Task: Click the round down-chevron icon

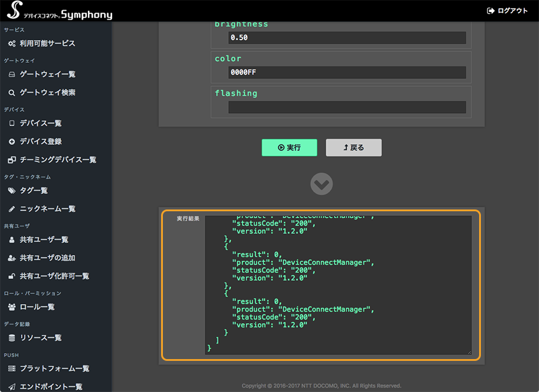Action: pos(322,184)
